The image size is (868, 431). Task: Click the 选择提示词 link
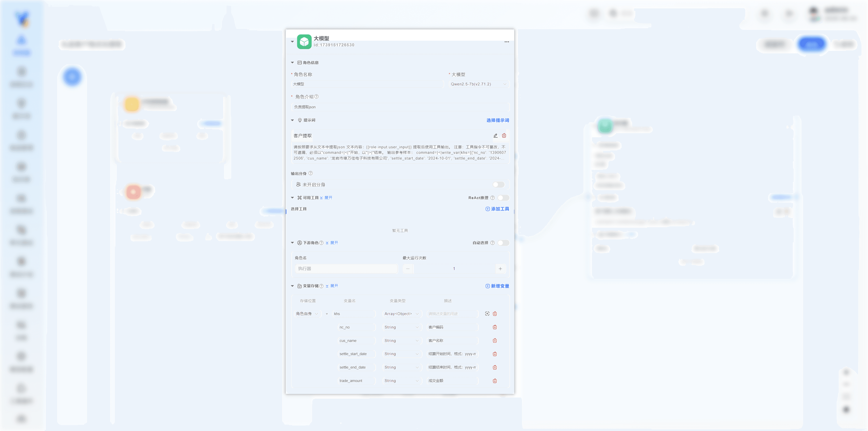pyautogui.click(x=497, y=120)
